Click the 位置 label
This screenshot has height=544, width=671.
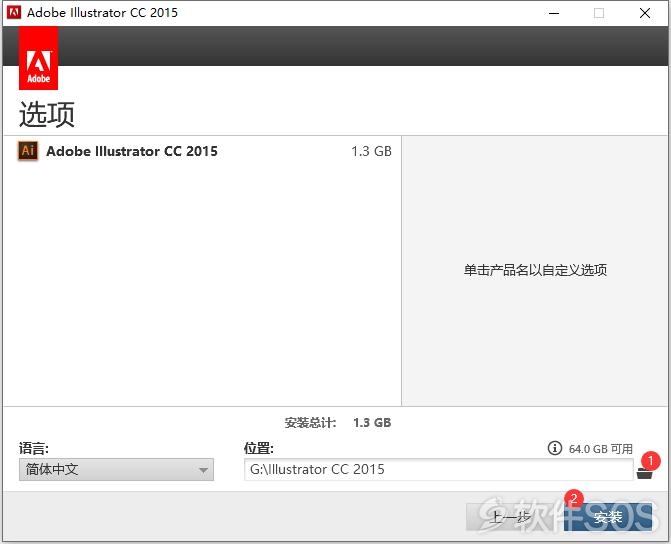point(258,449)
